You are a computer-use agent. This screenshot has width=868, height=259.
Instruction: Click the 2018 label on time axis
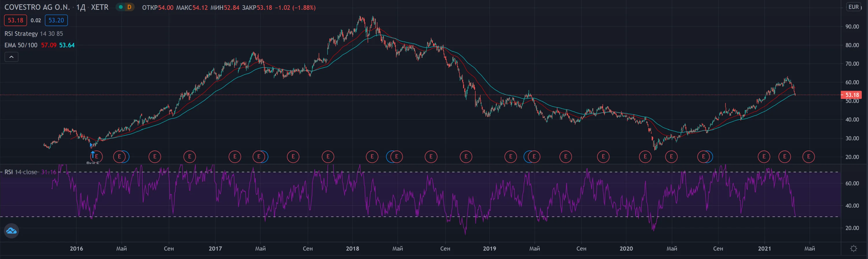pos(352,249)
